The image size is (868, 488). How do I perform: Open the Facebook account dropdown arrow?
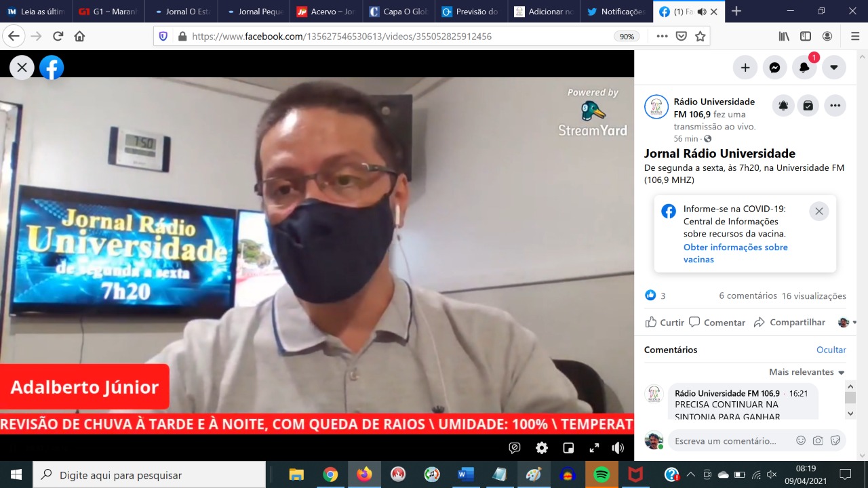click(834, 67)
